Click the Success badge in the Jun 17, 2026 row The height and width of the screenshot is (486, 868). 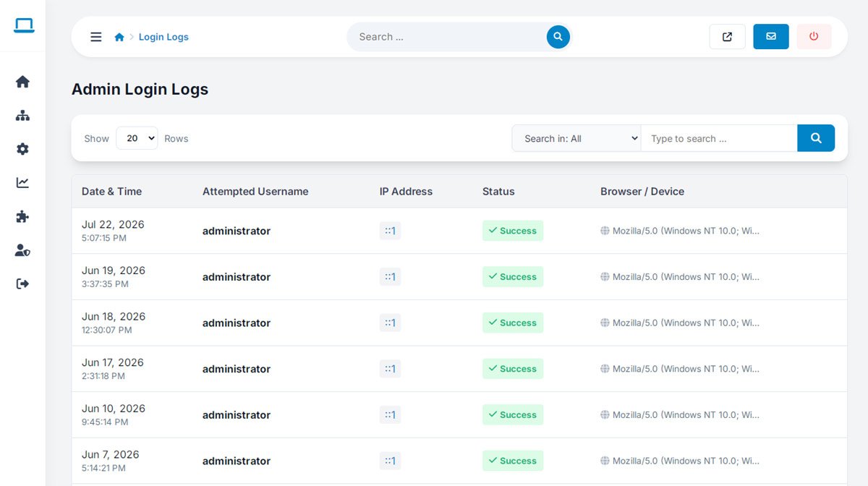pyautogui.click(x=513, y=369)
